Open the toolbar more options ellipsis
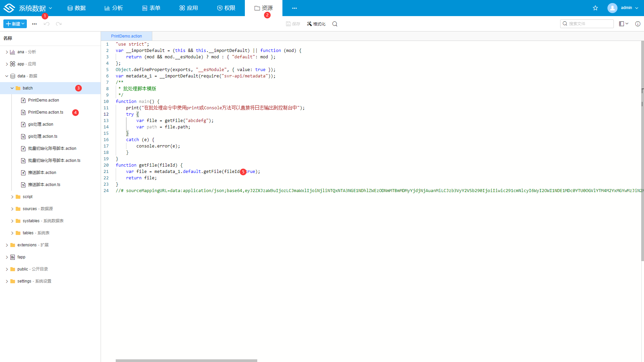The image size is (644, 362). (x=34, y=24)
